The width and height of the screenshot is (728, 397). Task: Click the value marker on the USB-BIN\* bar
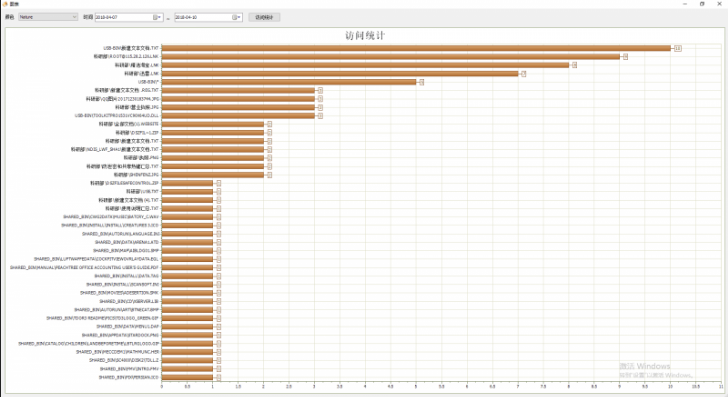click(422, 82)
